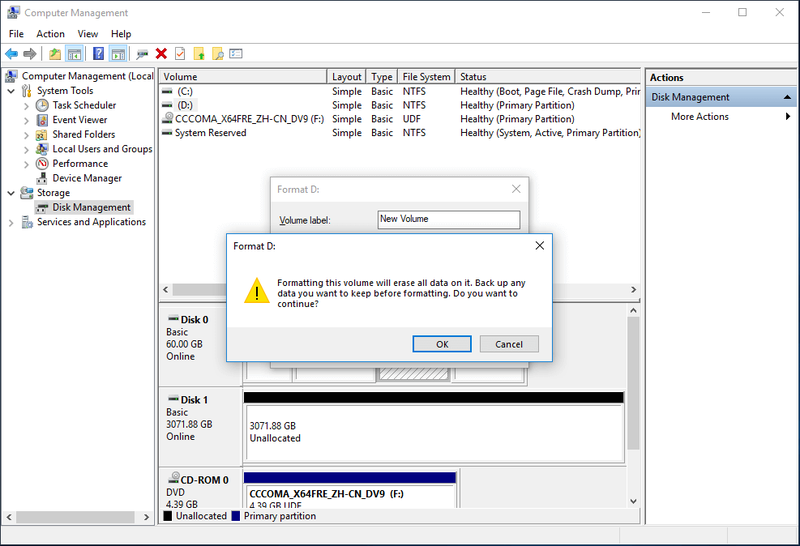Collapse Disk Management section in Actions pane
Viewport: 800px width, 546px height.
787,97
